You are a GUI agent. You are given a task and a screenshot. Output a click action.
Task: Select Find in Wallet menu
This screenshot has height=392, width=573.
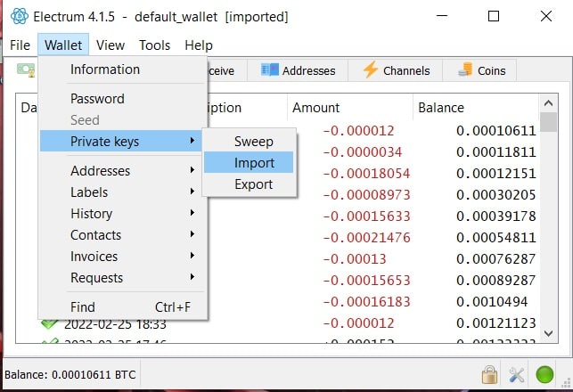123,306
